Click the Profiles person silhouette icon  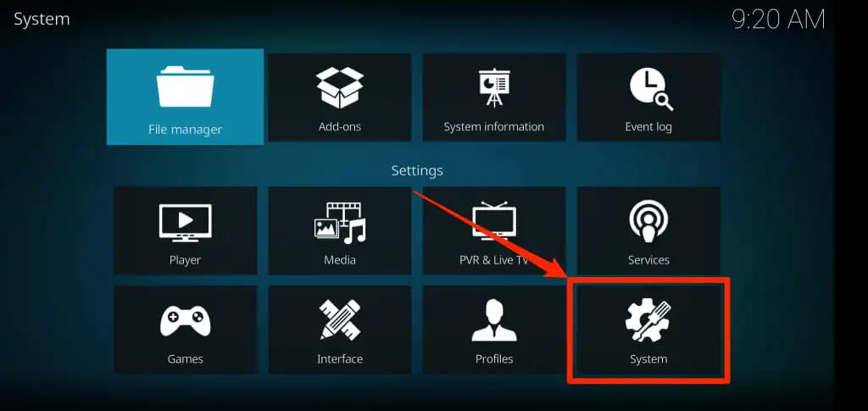tap(494, 320)
